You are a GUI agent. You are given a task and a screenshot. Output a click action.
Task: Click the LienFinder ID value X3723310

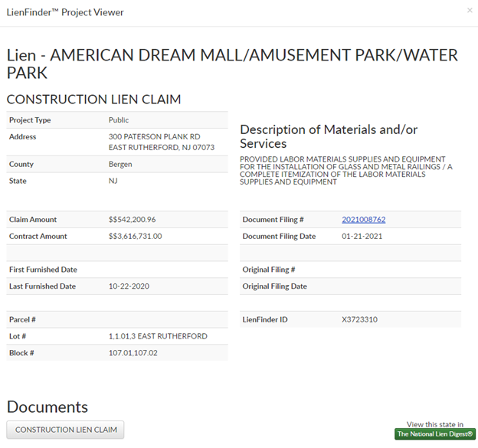359,319
